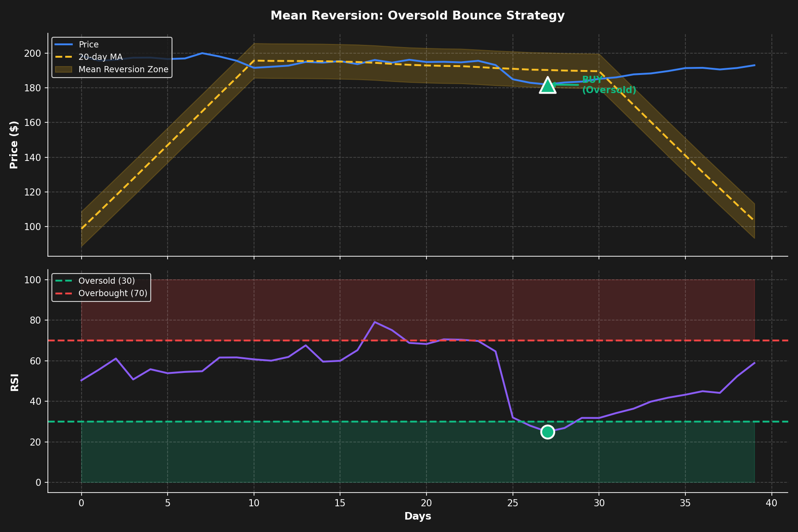Click the Oversold (30) legend text
798x532 pixels.
[106, 280]
